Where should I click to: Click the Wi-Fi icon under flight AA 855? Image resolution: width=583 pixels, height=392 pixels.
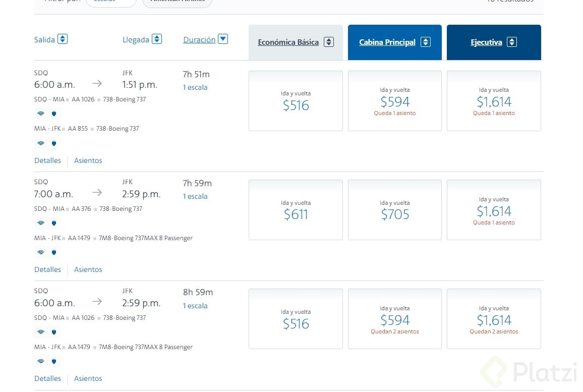point(41,143)
